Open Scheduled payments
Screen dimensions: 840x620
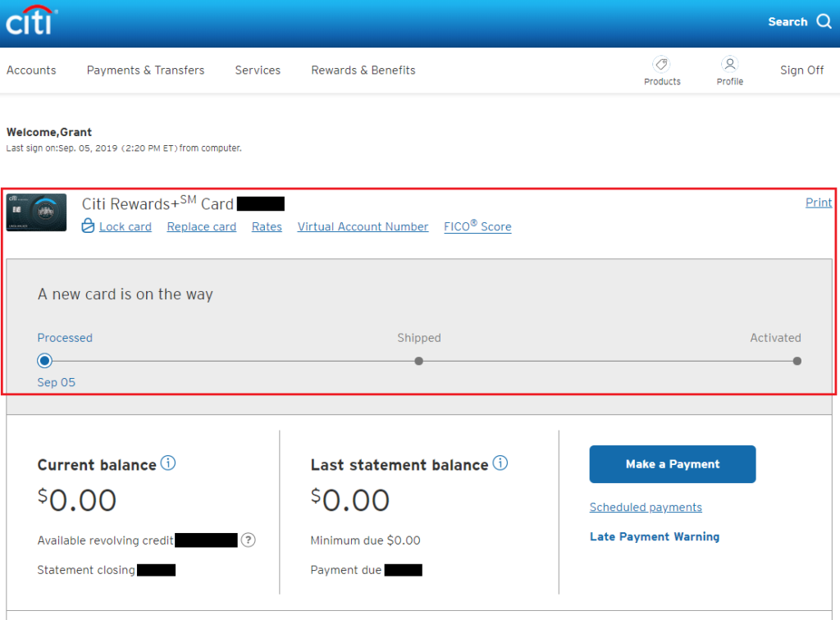pyautogui.click(x=646, y=507)
